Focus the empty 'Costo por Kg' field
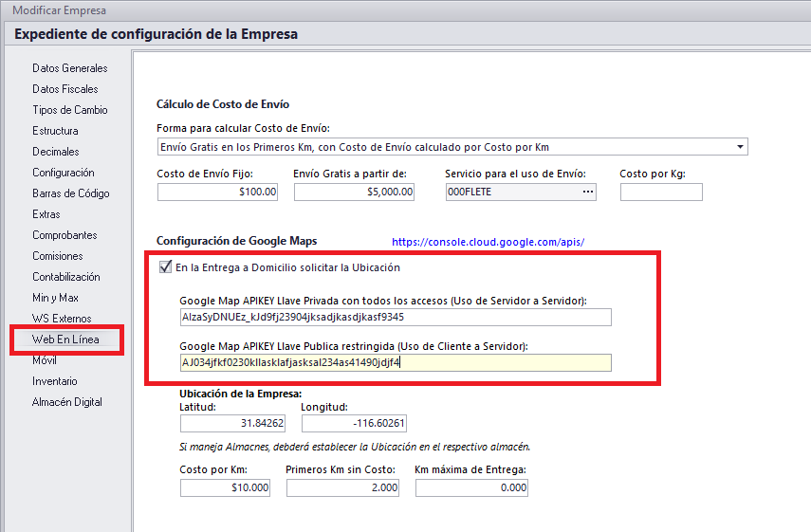Viewport: 811px width, 532px height. pyautogui.click(x=661, y=192)
